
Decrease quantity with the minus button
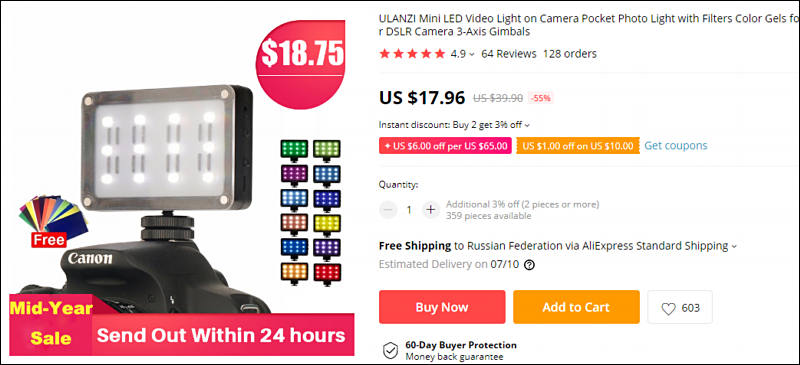(x=388, y=210)
